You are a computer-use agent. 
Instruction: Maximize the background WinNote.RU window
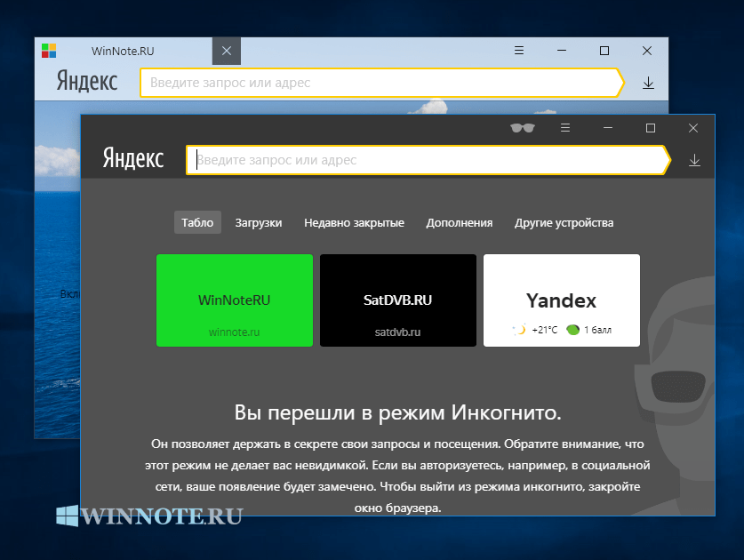(604, 51)
